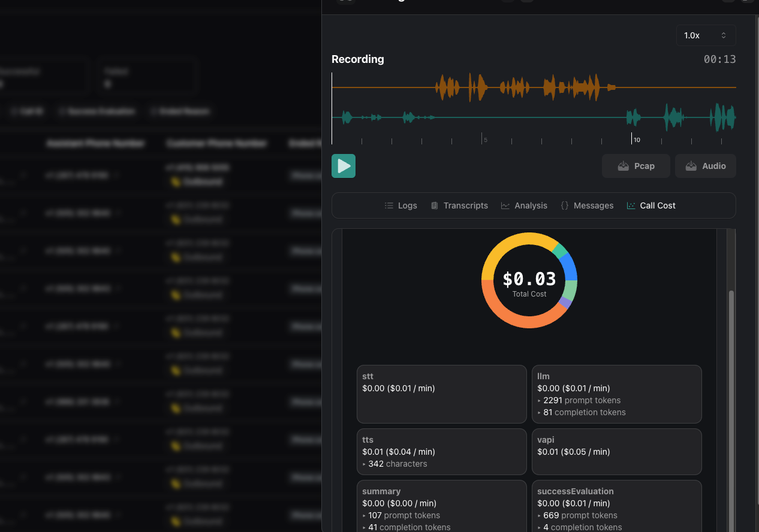Switch to the Logs tab

coord(401,205)
